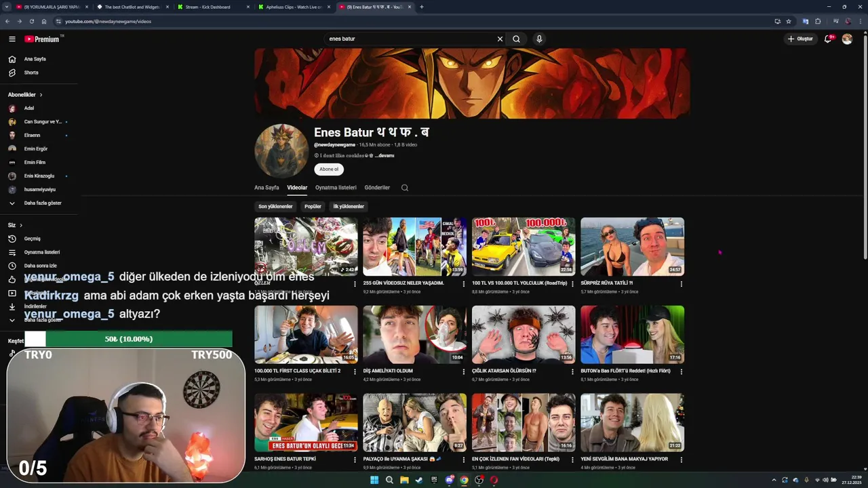Select the Videolar channel tab

[x=297, y=188]
